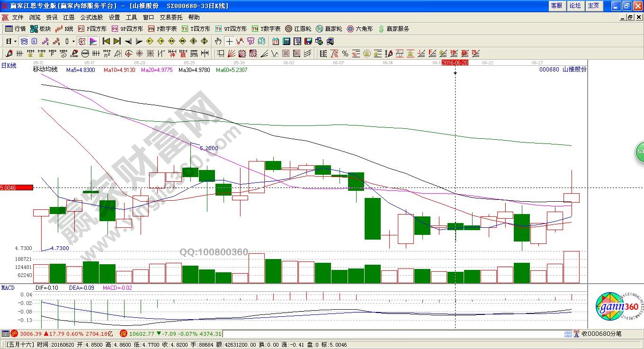This screenshot has width=644, height=349.
Task: Open the 江恩轮 (Gann wheel) tool
Action: point(298,29)
